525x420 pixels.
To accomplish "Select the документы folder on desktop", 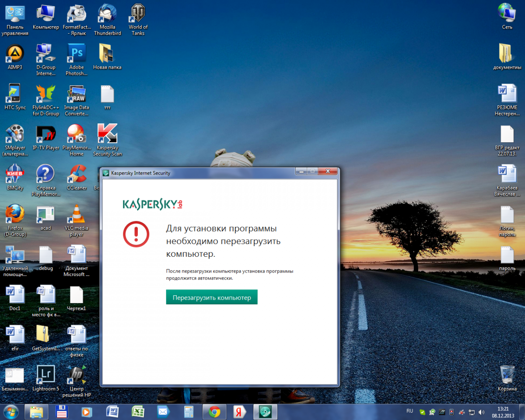I will [x=507, y=57].
